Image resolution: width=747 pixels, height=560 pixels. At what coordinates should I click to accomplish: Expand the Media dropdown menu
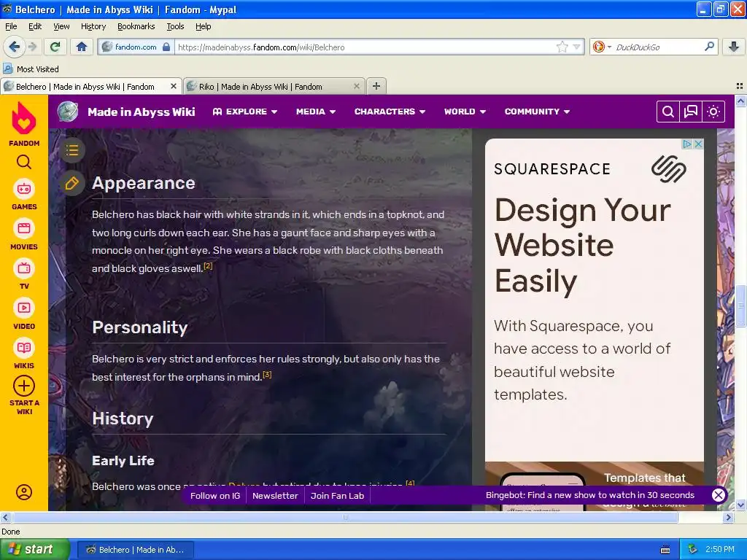tap(316, 112)
